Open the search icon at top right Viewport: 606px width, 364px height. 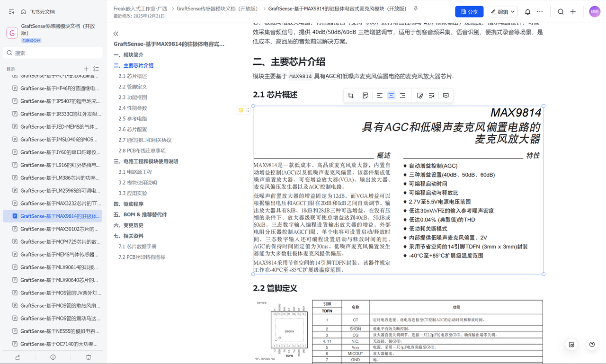561,12
